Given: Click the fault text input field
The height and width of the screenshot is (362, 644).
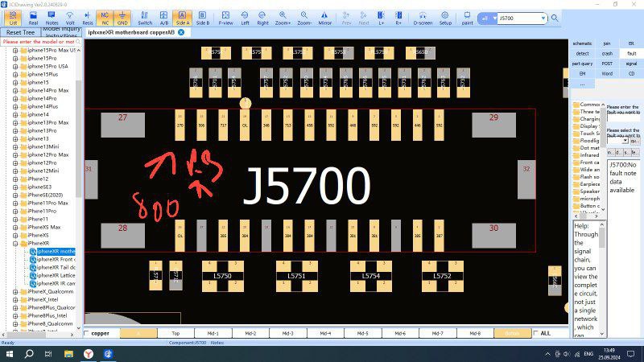Looking at the screenshot, I should tap(623, 117).
